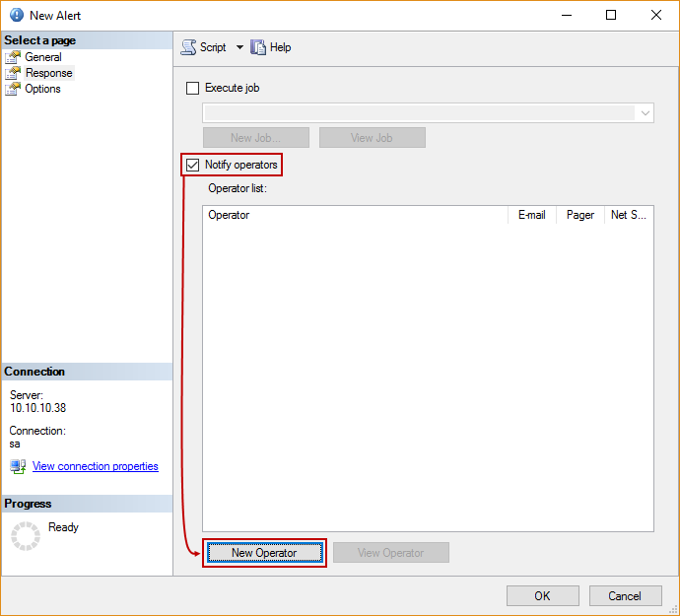680x616 pixels.
Task: Minimize the New Alert window
Action: tap(567, 15)
